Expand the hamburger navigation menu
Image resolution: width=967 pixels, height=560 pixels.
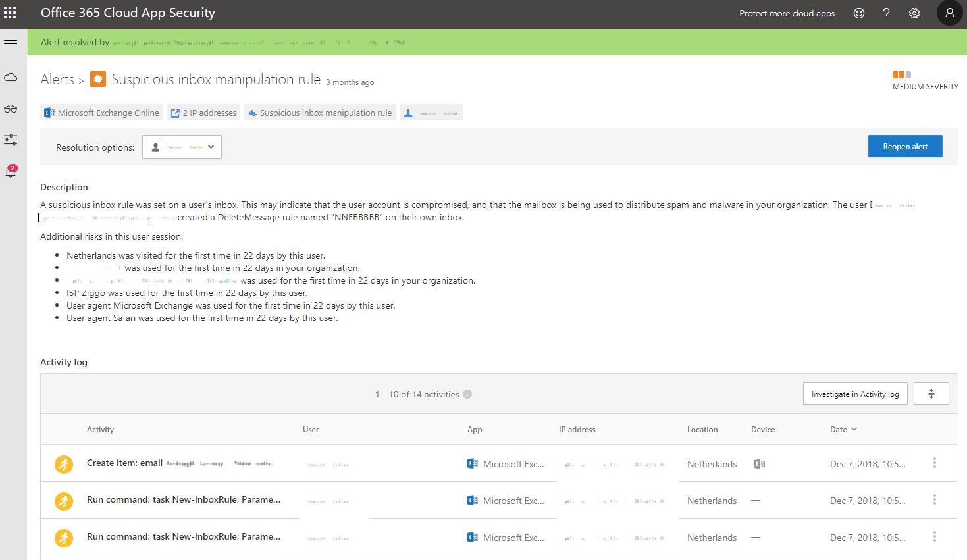tap(11, 44)
